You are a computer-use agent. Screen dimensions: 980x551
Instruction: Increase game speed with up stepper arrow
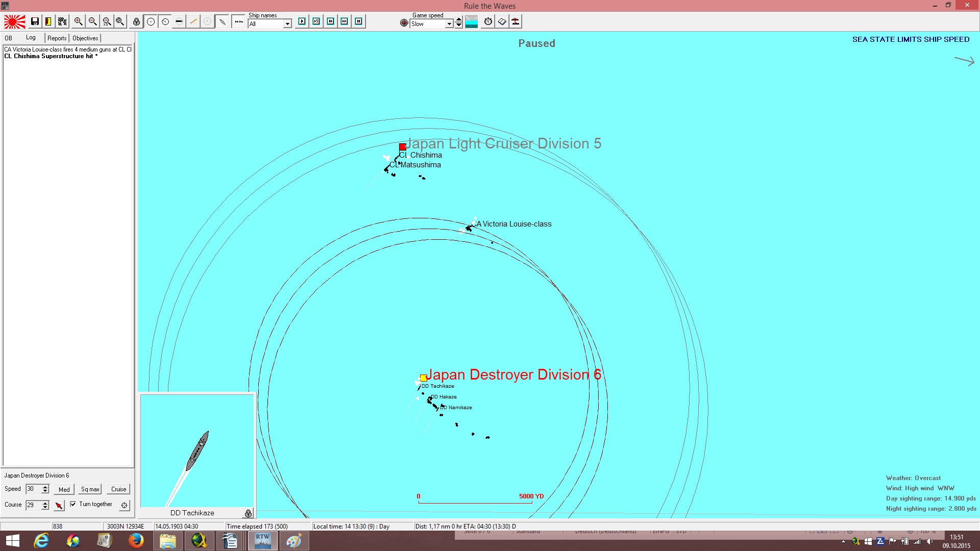[459, 20]
